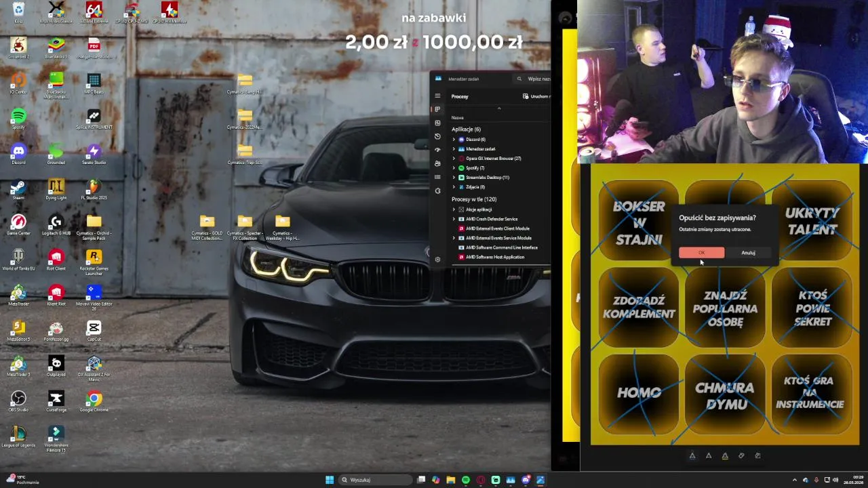Click the Anuluj button in the dialog
Viewport: 868px width, 488px height.
coord(748,253)
